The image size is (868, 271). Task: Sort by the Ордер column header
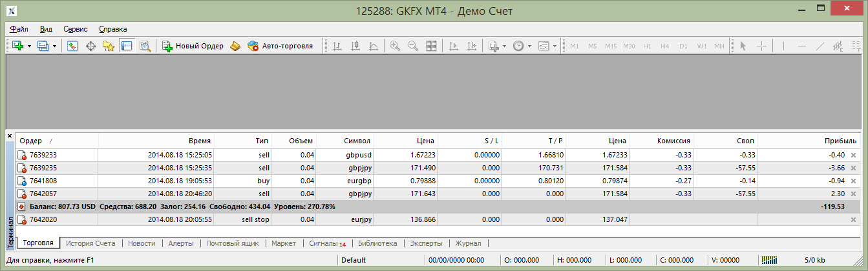coord(57,141)
